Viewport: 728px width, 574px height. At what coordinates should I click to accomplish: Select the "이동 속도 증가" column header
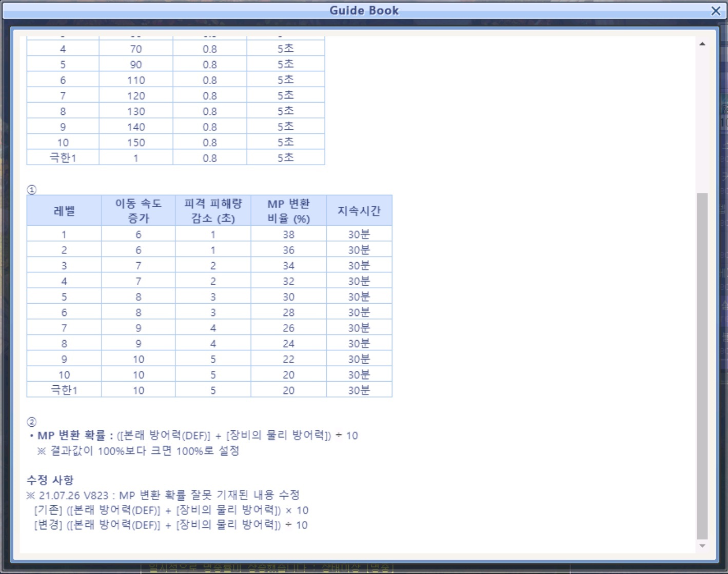pyautogui.click(x=139, y=211)
